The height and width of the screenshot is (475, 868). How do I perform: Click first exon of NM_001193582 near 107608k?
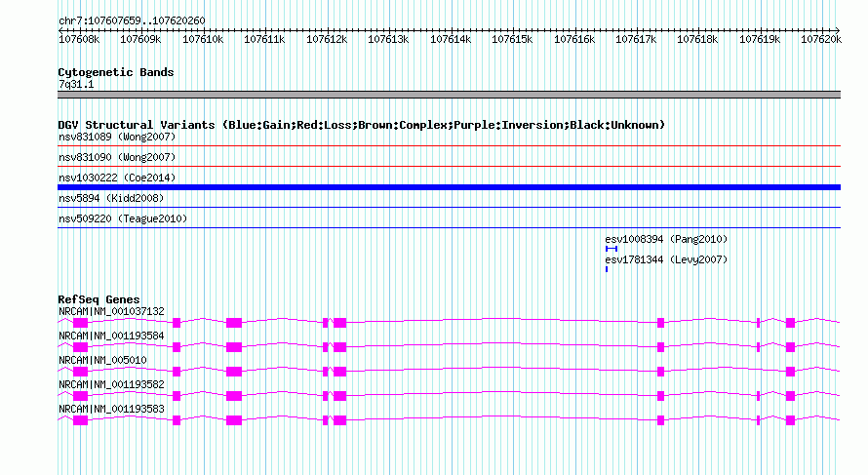[80, 396]
